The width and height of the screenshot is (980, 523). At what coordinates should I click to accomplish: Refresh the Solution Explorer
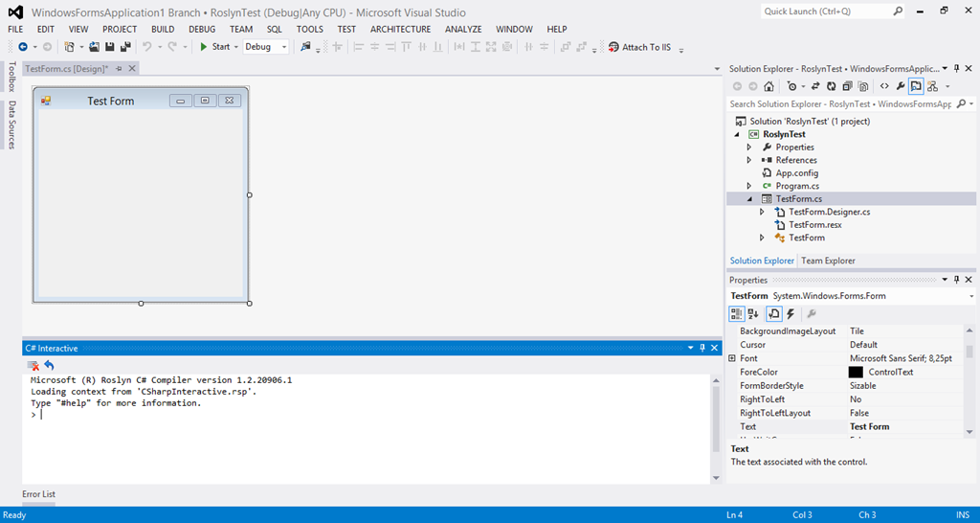832,86
